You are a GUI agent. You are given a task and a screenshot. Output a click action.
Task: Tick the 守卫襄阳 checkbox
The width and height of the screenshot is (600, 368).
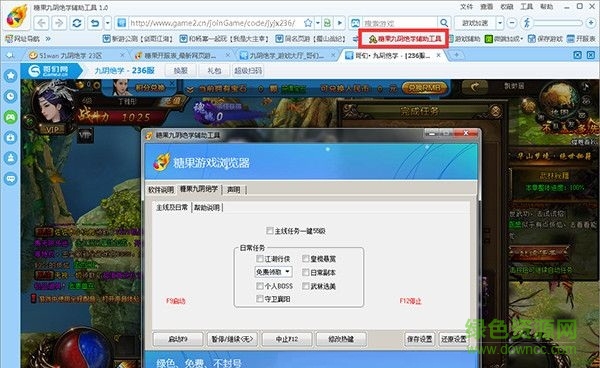(260, 299)
